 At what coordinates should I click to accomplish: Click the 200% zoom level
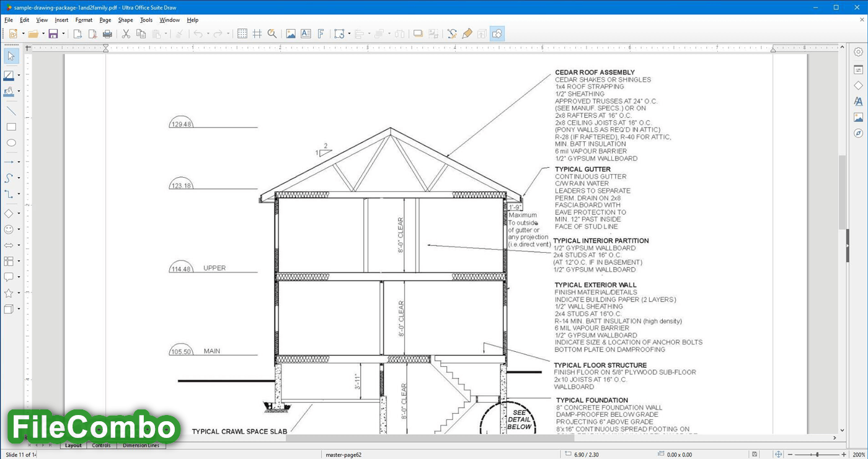(x=858, y=455)
